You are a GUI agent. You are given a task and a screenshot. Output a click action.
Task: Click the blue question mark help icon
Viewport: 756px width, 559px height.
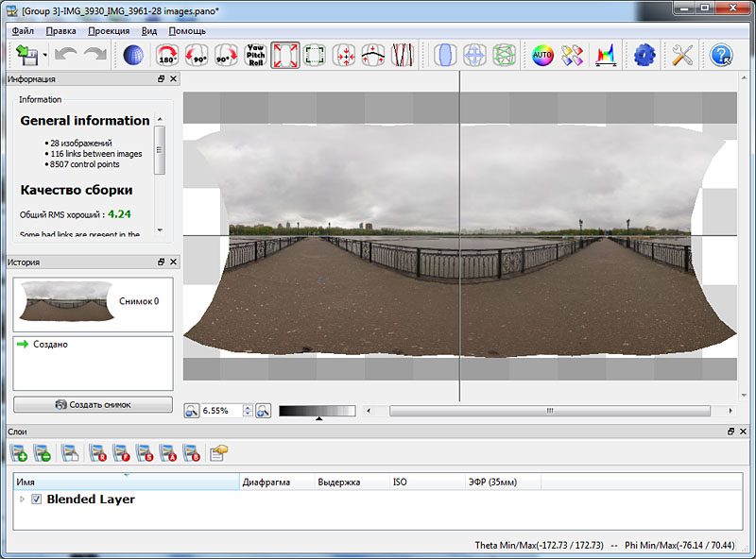721,55
